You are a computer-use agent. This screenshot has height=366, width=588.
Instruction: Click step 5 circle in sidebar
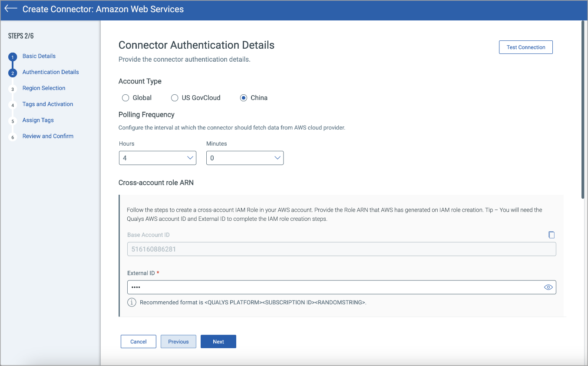(13, 121)
